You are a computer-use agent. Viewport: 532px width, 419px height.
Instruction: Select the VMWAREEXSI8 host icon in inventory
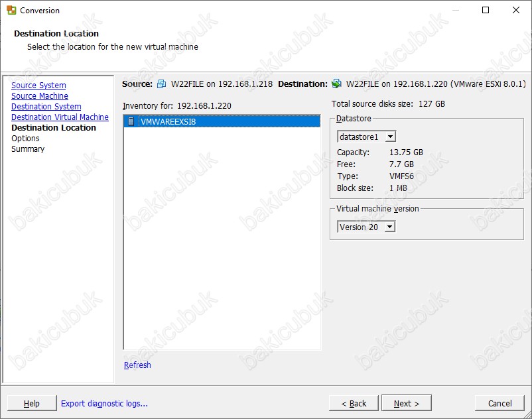click(131, 121)
